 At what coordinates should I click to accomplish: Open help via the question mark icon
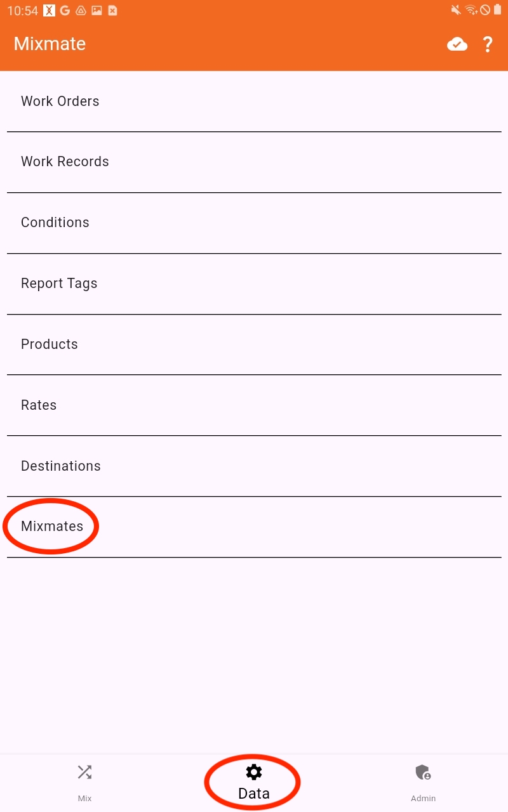click(x=488, y=44)
